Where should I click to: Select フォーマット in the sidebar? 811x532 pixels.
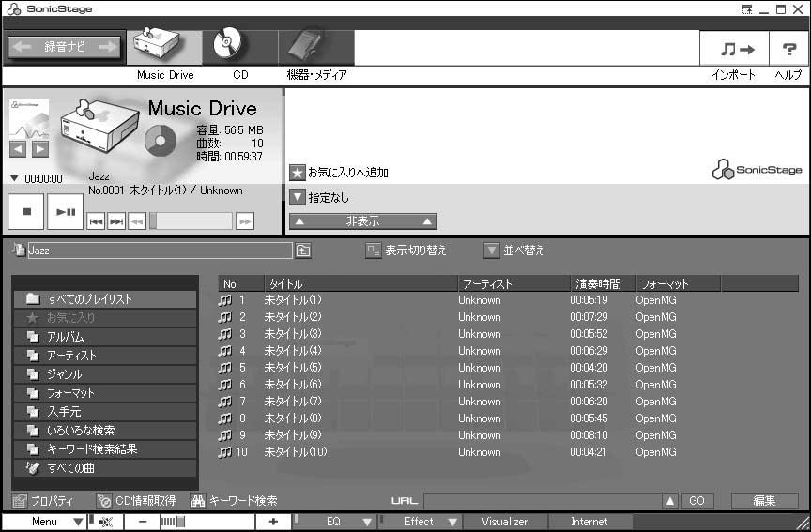pyautogui.click(x=105, y=393)
